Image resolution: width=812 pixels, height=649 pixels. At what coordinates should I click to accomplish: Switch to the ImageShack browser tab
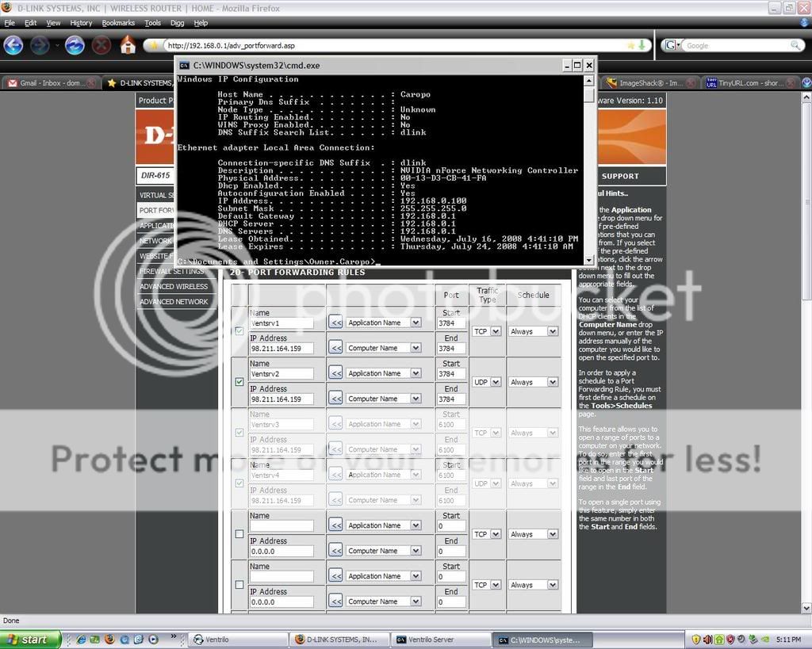coord(651,82)
